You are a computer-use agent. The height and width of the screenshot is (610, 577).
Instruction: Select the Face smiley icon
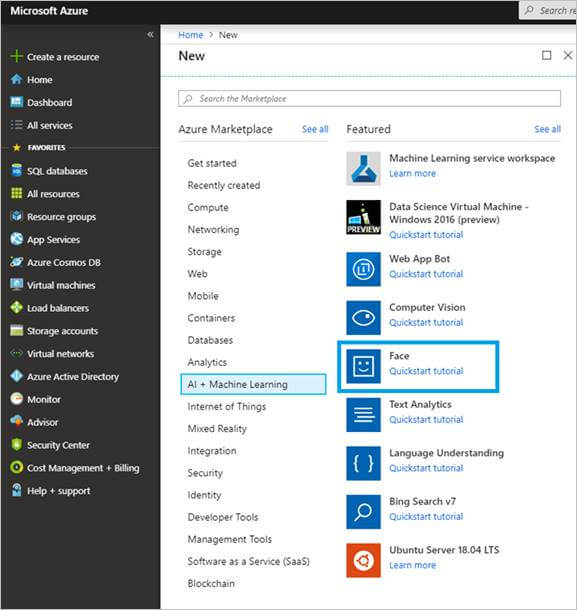point(363,366)
